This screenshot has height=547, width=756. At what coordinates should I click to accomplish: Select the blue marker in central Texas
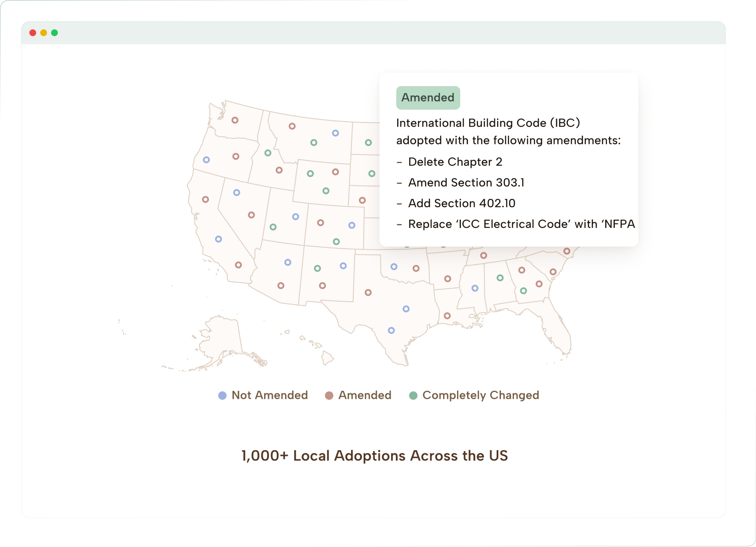[406, 309]
